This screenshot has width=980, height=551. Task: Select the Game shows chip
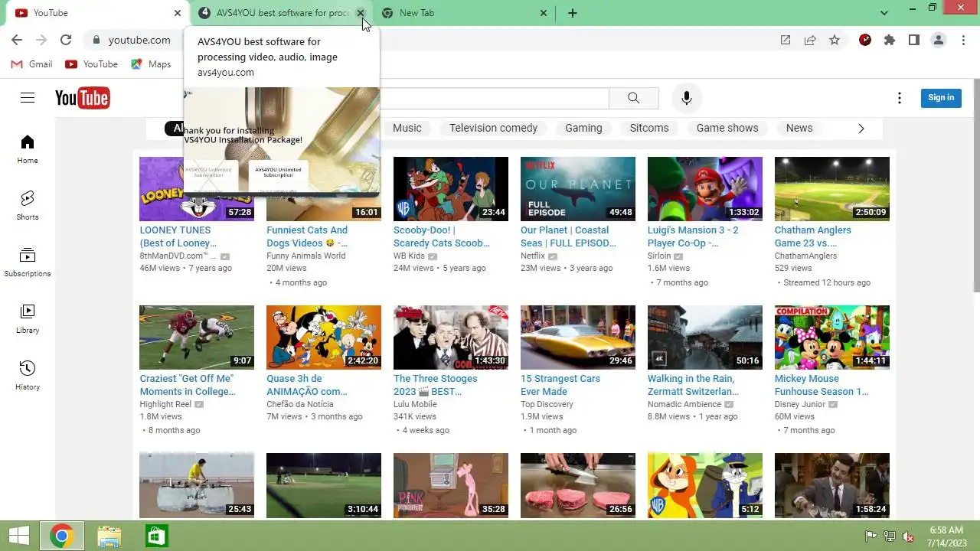coord(727,128)
